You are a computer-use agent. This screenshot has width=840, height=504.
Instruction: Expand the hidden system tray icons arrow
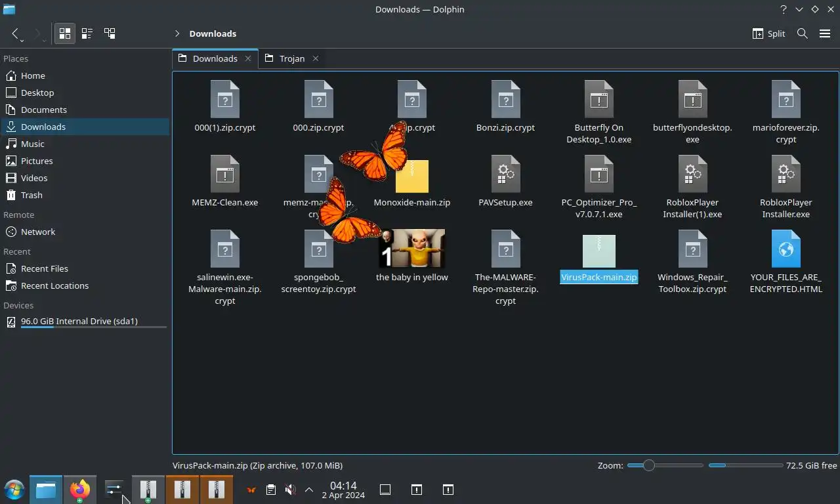(308, 490)
